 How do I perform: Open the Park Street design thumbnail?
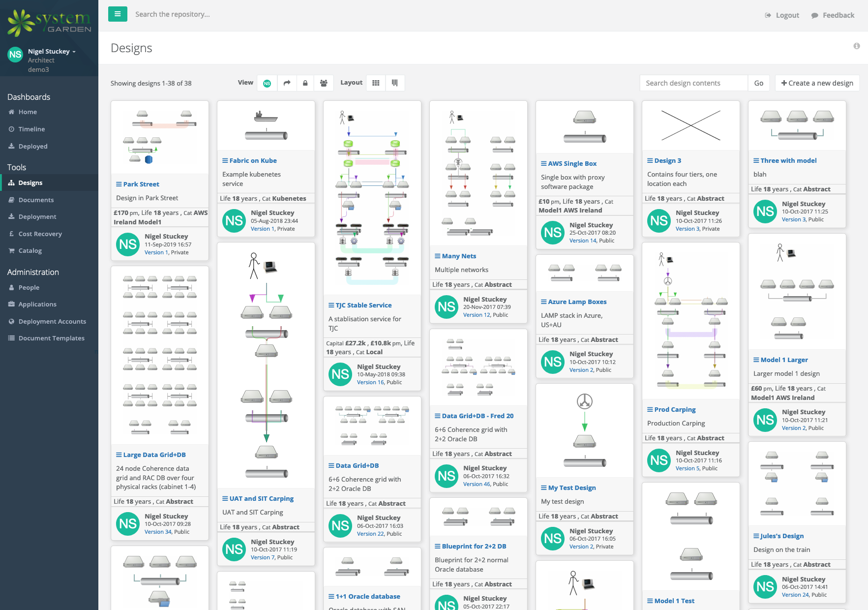click(x=159, y=137)
